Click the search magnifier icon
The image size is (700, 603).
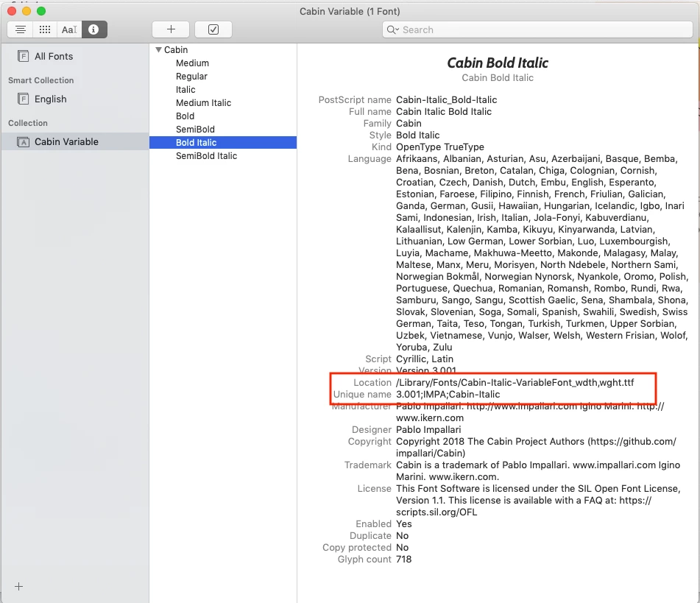click(x=392, y=30)
